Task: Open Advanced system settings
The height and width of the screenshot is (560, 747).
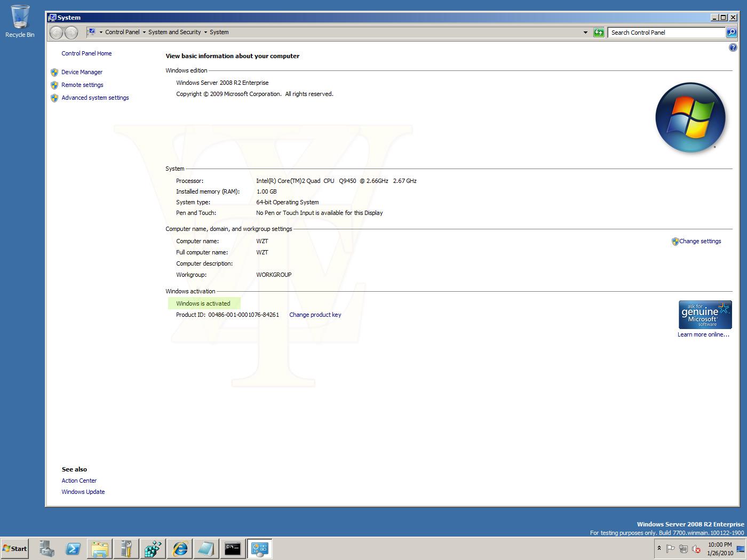Action: pos(95,98)
